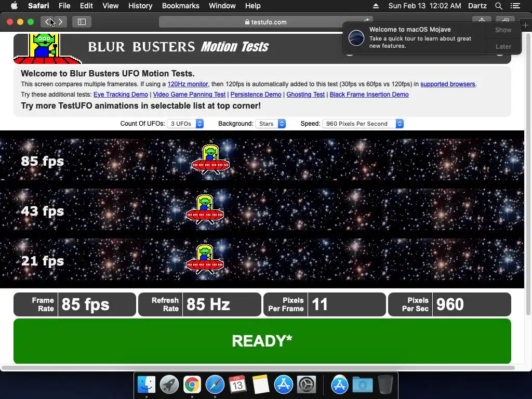
Task: Click the 21 fps lane label
Action: click(x=43, y=261)
